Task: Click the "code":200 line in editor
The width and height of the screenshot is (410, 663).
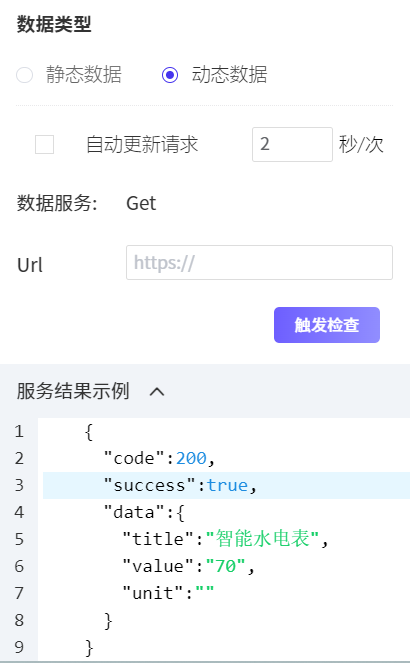Action: pyautogui.click(x=160, y=458)
